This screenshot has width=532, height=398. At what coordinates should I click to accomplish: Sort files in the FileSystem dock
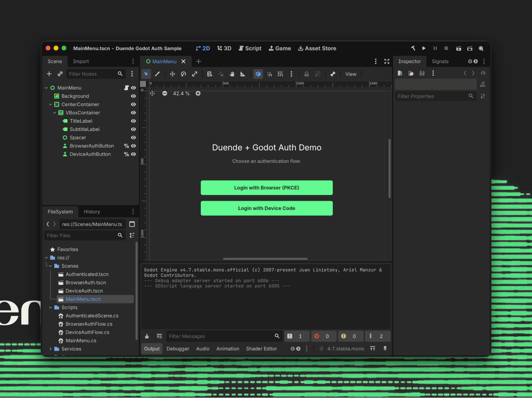pyautogui.click(x=132, y=235)
